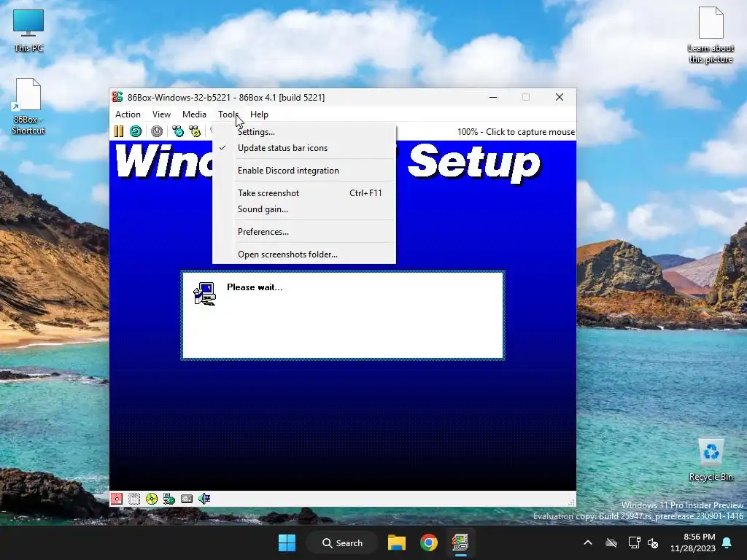Viewport: 747px width, 560px height.
Task: Click the gray hard disk status icon
Action: coord(187,499)
